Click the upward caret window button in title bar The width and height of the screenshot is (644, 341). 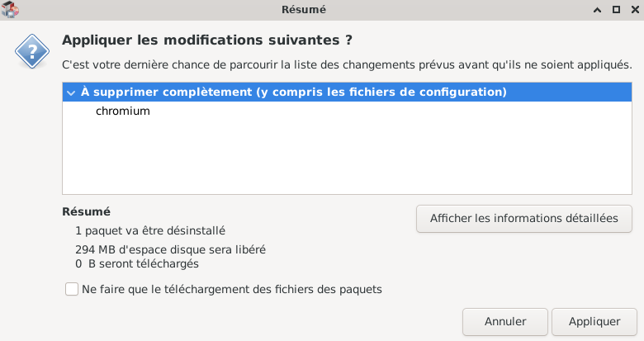pos(597,10)
